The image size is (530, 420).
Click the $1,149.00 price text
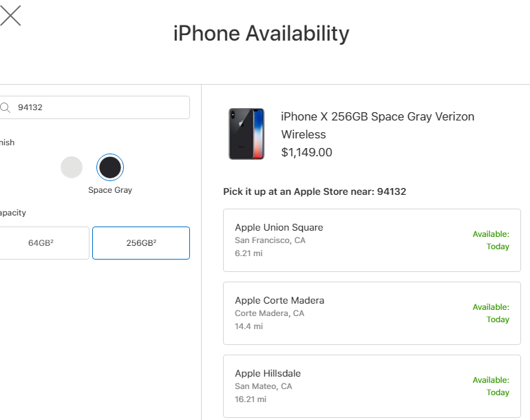306,153
